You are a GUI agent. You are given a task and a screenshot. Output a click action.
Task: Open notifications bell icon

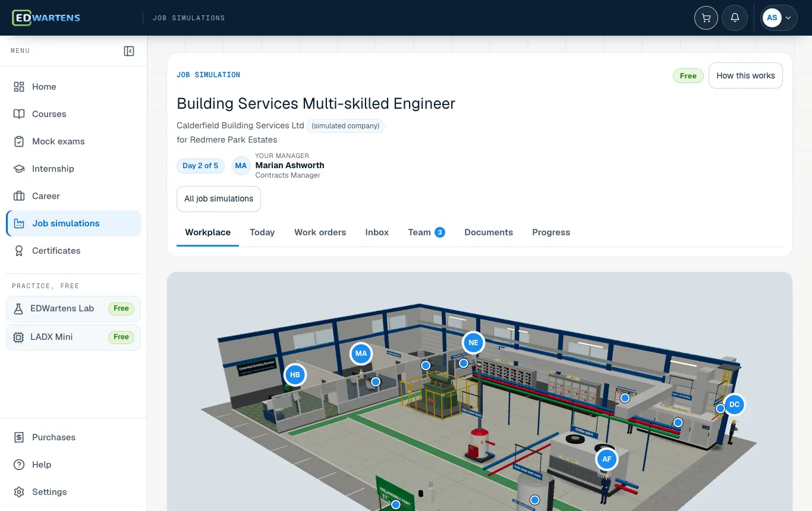tap(735, 18)
